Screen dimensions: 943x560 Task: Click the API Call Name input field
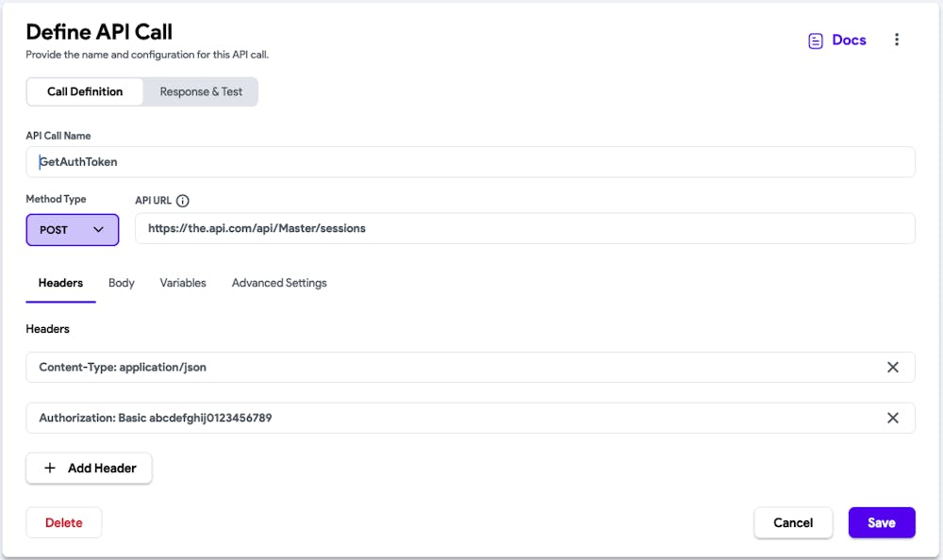[470, 161]
